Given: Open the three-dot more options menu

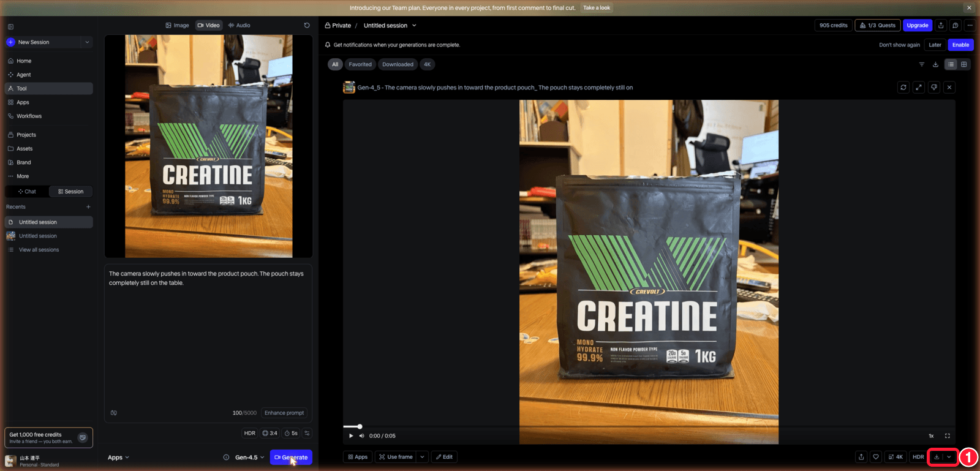Looking at the screenshot, I should coord(970,25).
